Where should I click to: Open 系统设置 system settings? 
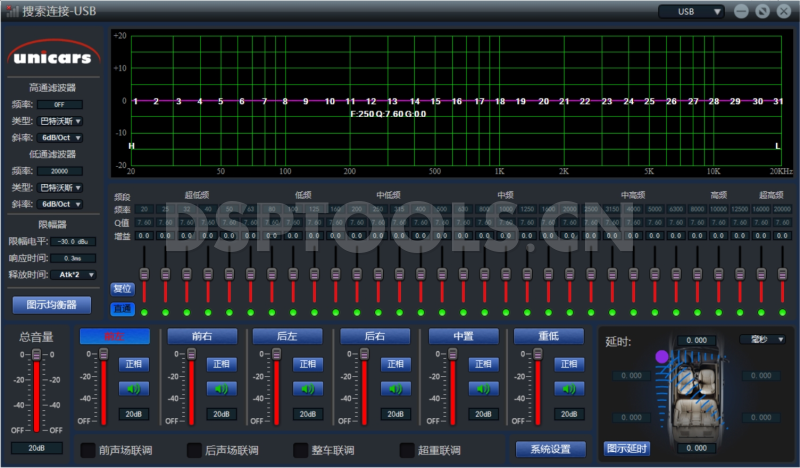[550, 449]
